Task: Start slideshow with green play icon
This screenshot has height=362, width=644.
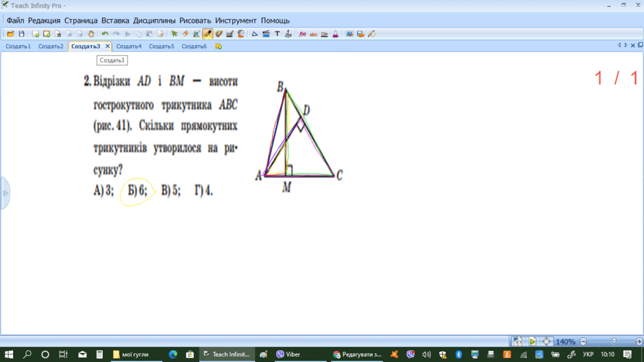Action: tap(532, 341)
